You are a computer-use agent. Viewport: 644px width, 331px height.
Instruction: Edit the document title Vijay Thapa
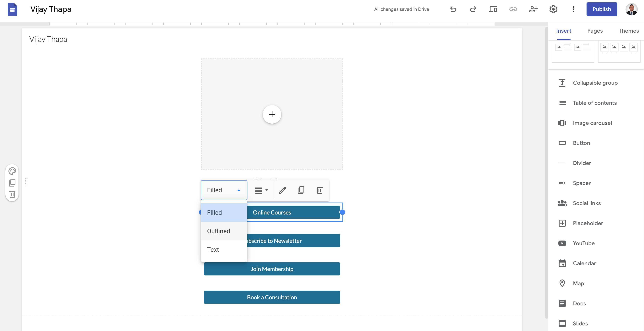pyautogui.click(x=51, y=9)
